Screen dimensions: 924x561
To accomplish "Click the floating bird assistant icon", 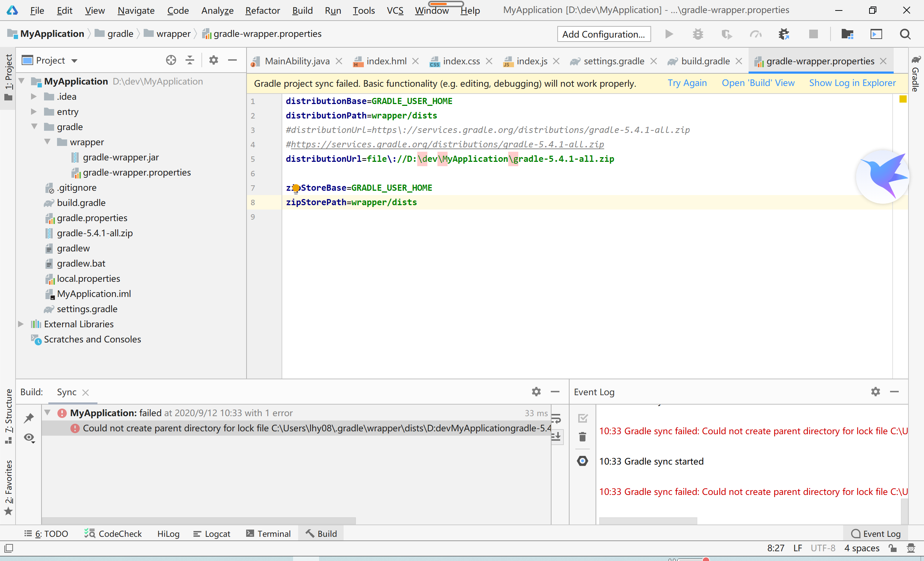I will tap(882, 176).
